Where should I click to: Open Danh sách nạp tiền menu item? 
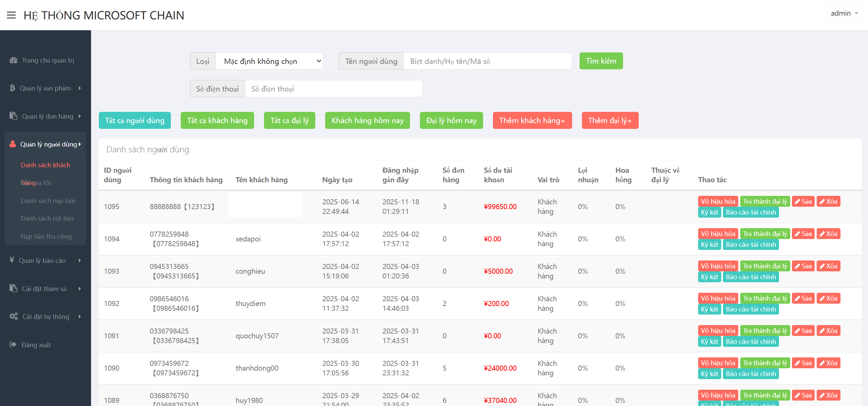[48, 201]
